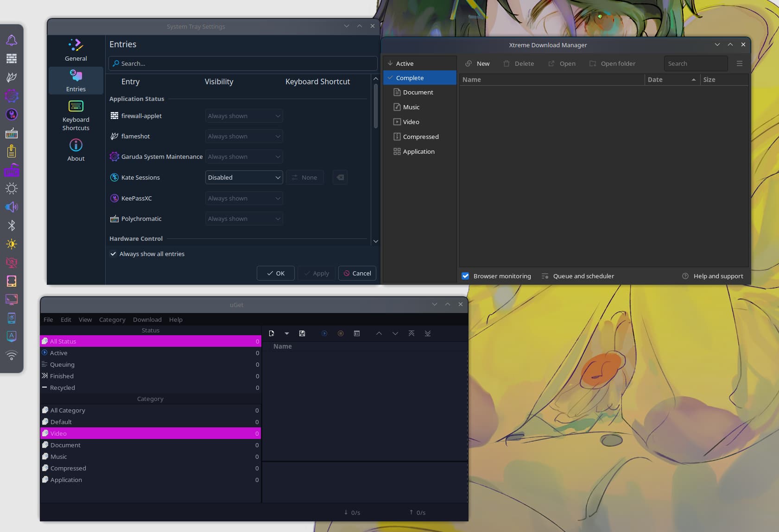Viewport: 779px width, 532px height.
Task: Open the General page in System Tray Settings
Action: click(76, 50)
